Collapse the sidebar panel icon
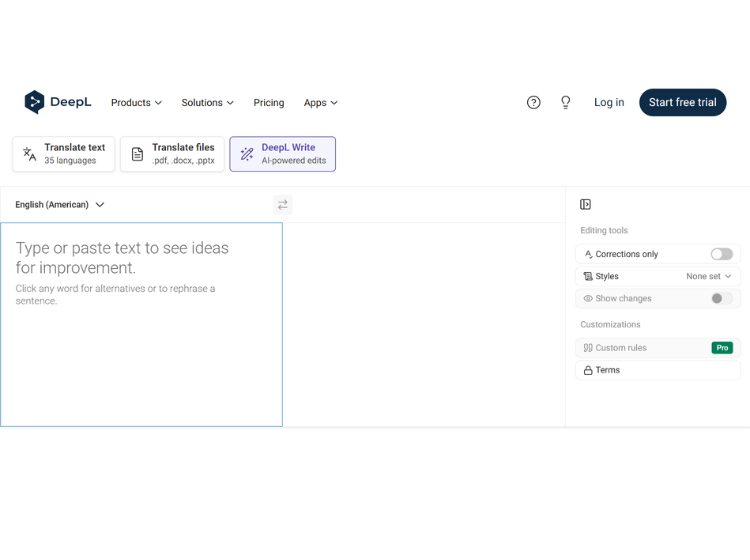The image size is (750, 560). click(x=585, y=204)
